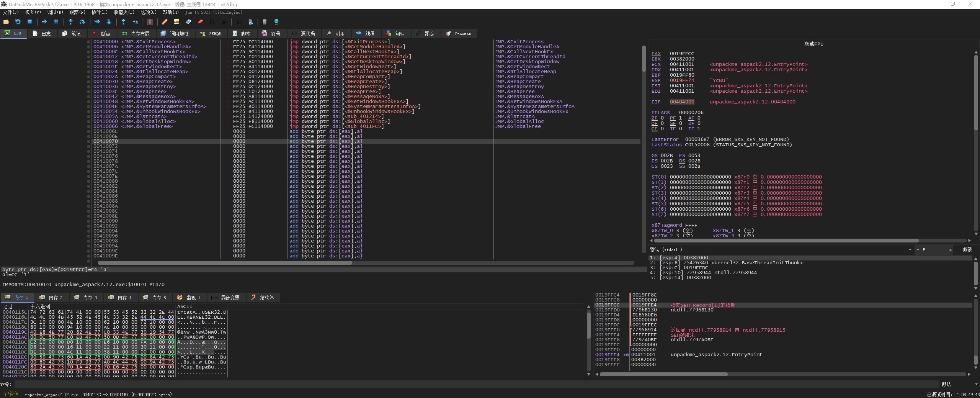Restart the debugged program via toolbar

pyautogui.click(x=18, y=22)
